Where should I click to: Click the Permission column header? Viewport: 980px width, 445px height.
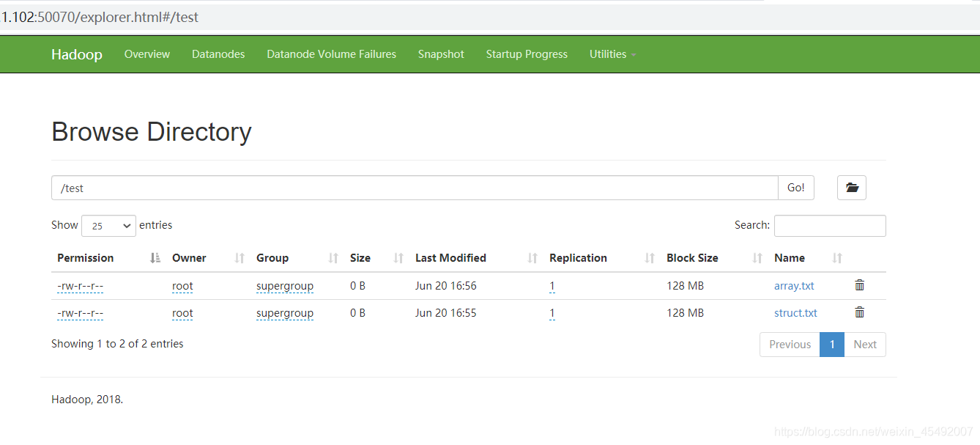(86, 258)
